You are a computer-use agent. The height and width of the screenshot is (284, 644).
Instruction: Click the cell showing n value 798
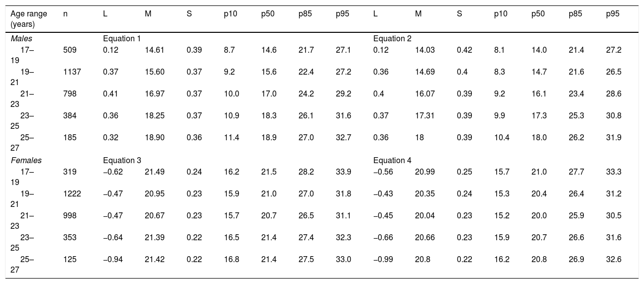(x=70, y=94)
